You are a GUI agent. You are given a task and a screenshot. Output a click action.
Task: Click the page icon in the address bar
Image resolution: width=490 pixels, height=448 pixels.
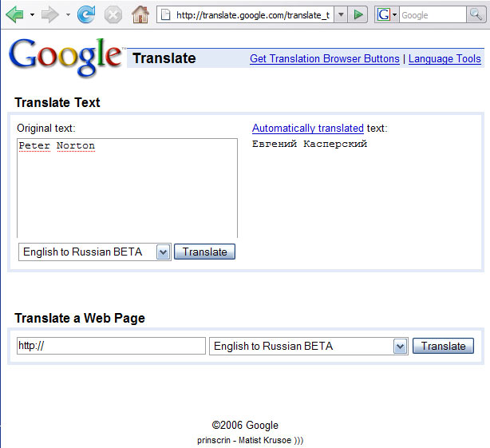[x=166, y=14]
